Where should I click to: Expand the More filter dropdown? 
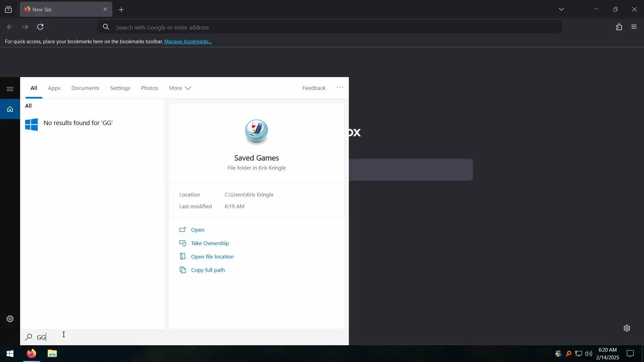pos(180,88)
